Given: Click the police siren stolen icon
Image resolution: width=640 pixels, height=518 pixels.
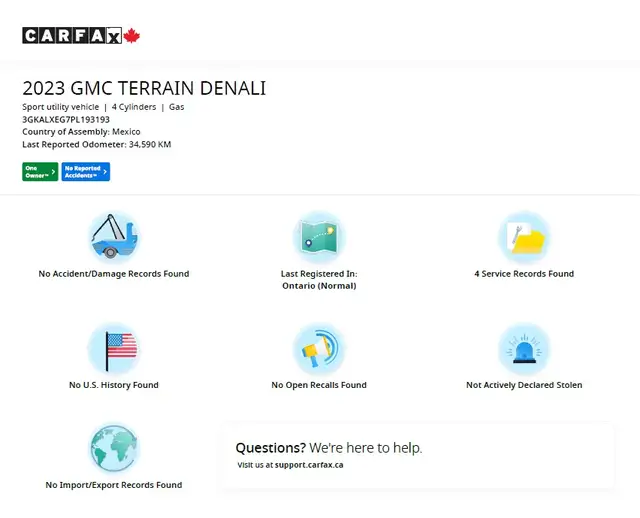Looking at the screenshot, I should click(x=524, y=348).
